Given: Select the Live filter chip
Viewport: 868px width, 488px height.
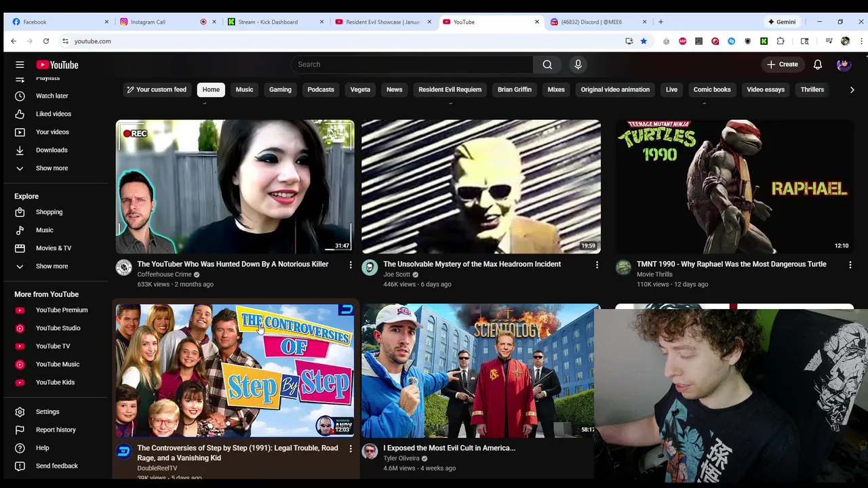Looking at the screenshot, I should point(671,89).
